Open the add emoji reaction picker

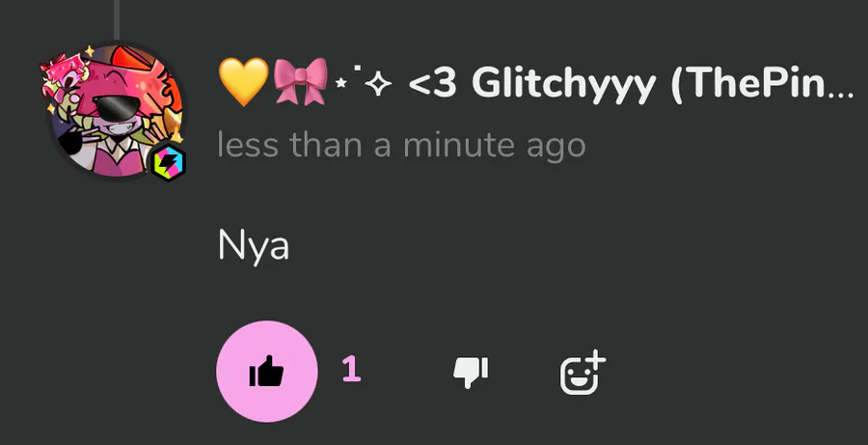click(583, 372)
